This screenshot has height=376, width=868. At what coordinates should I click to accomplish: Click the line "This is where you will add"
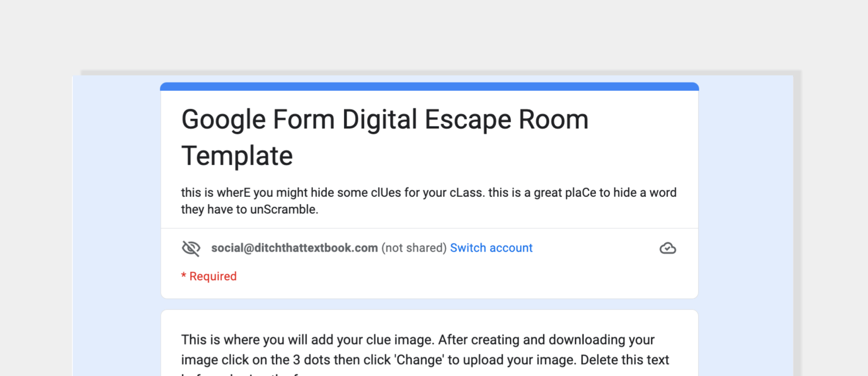tap(417, 340)
